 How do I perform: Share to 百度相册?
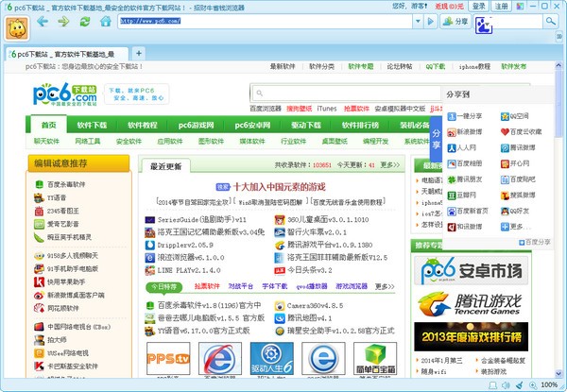[465, 163]
